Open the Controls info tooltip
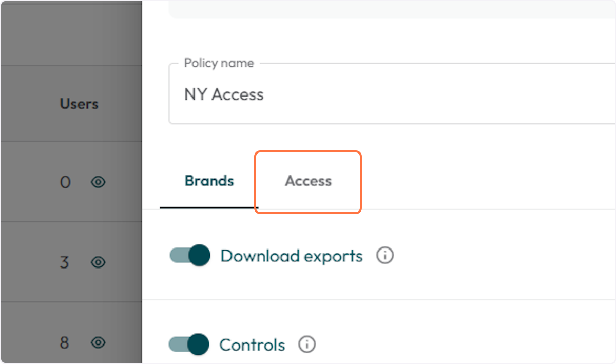The width and height of the screenshot is (616, 364). click(x=306, y=344)
